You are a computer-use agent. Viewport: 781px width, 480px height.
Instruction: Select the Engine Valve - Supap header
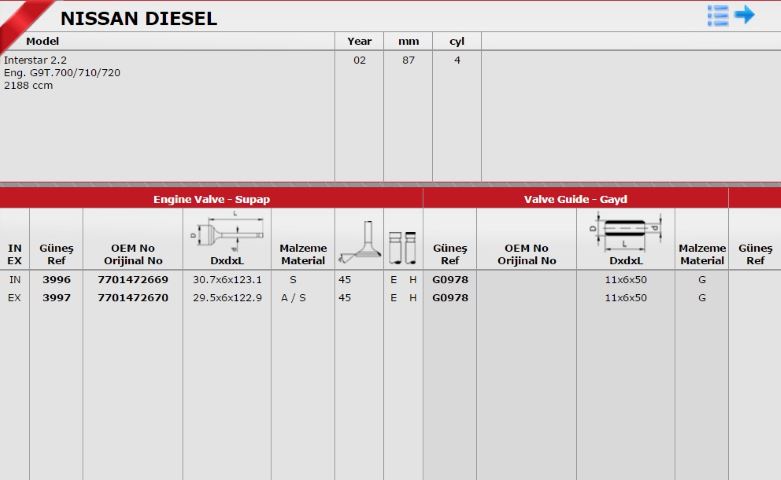[211, 199]
